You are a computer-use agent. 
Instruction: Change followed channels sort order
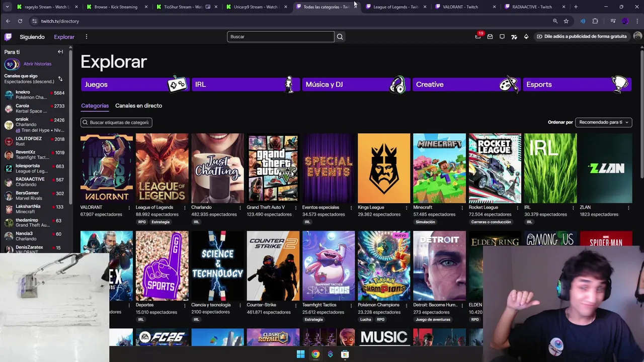(60, 79)
